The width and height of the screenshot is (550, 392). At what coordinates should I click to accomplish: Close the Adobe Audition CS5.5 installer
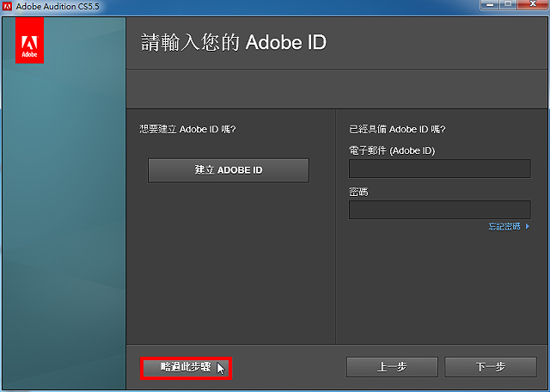533,4
